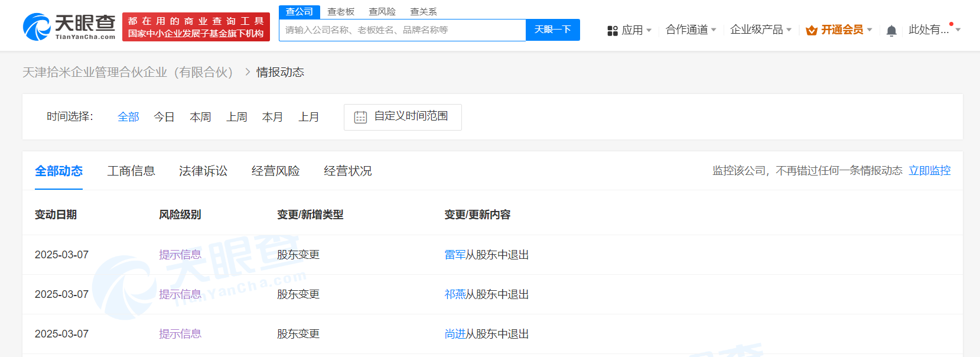Click the calendar icon for custom range
The image size is (980, 357).
coord(360,117)
